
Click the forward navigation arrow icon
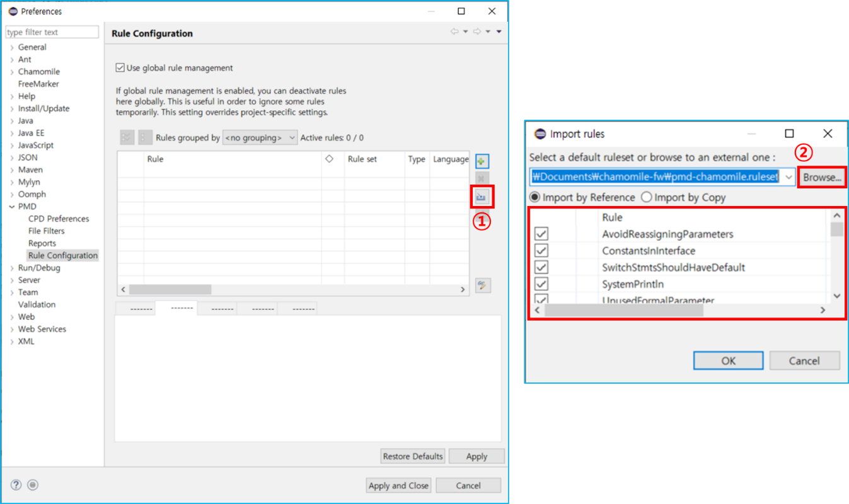point(477,32)
